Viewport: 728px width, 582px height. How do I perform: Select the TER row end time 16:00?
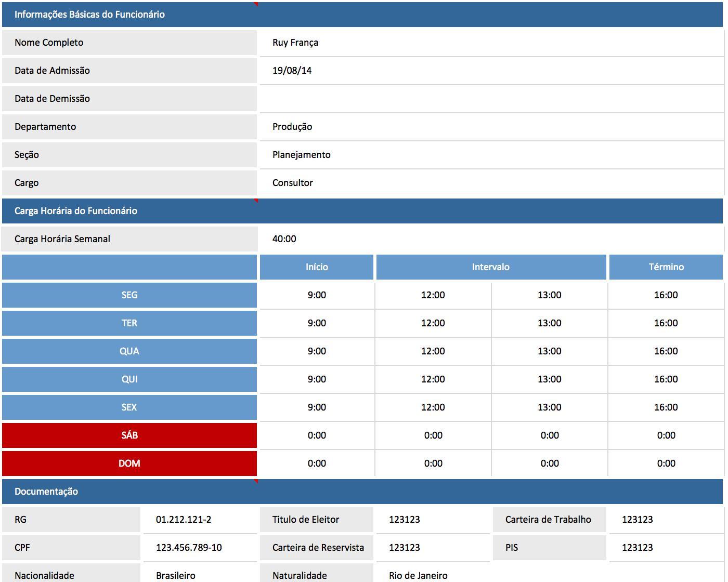[666, 323]
